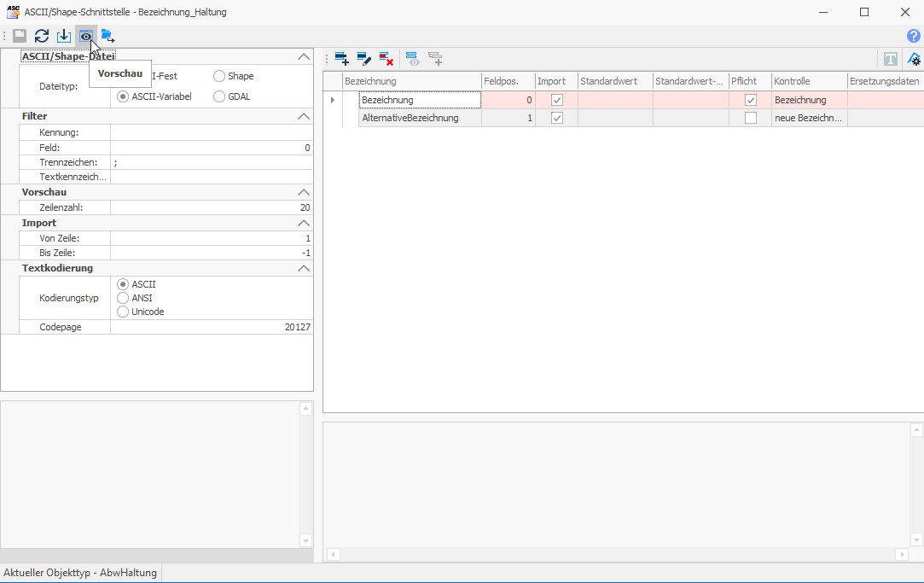
Task: Click the settings gear icon above grid
Action: (914, 59)
